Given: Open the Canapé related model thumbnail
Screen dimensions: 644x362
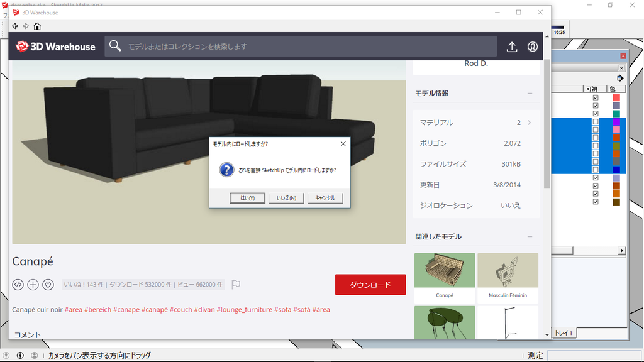Looking at the screenshot, I should coord(445,270).
